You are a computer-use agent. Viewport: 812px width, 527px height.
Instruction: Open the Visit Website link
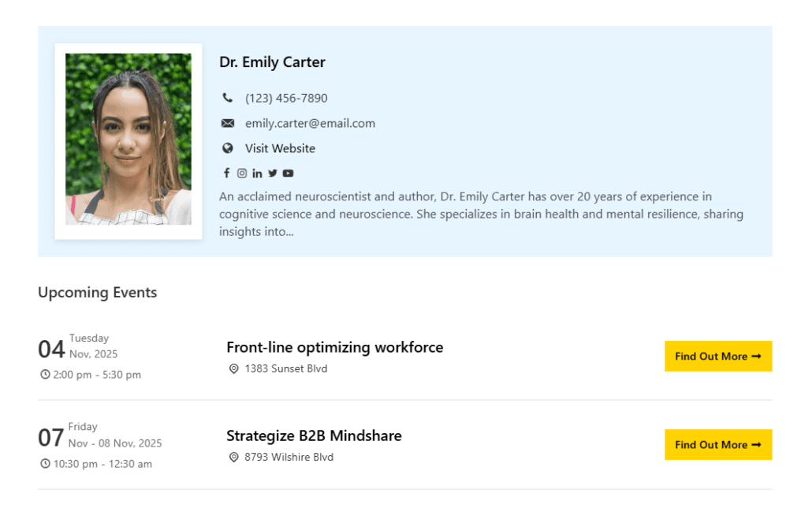point(280,148)
